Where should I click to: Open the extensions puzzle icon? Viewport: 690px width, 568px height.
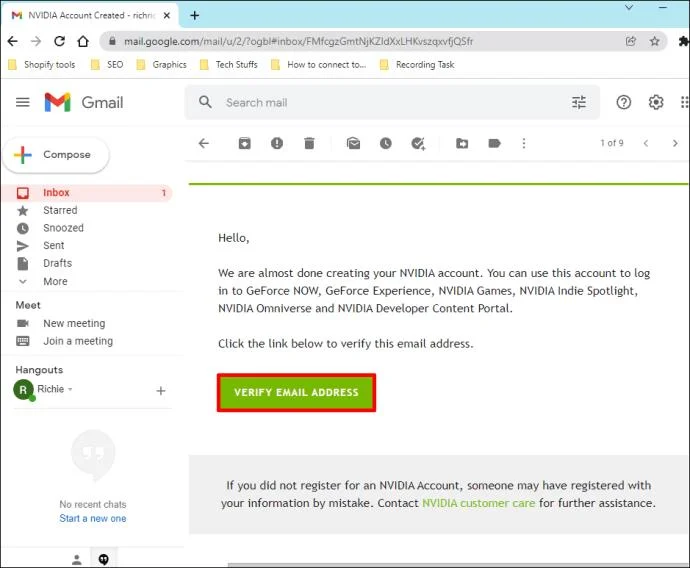click(x=684, y=41)
